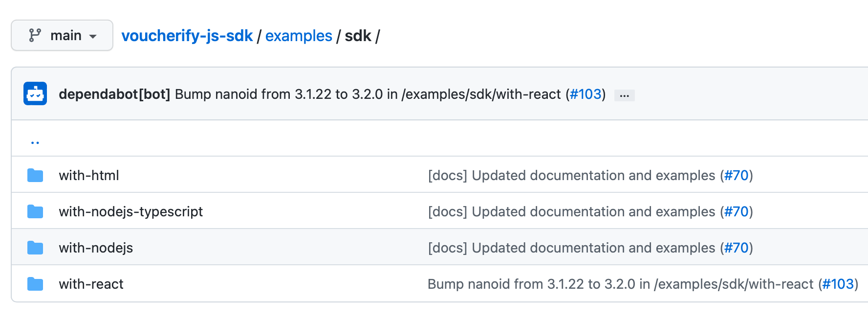Click the git branch icon
The width and height of the screenshot is (868, 323).
(35, 35)
